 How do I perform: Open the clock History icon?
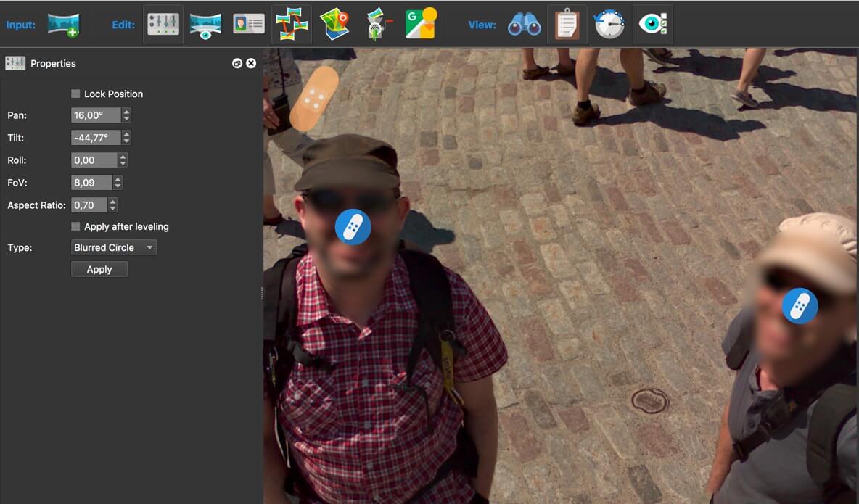(x=609, y=24)
